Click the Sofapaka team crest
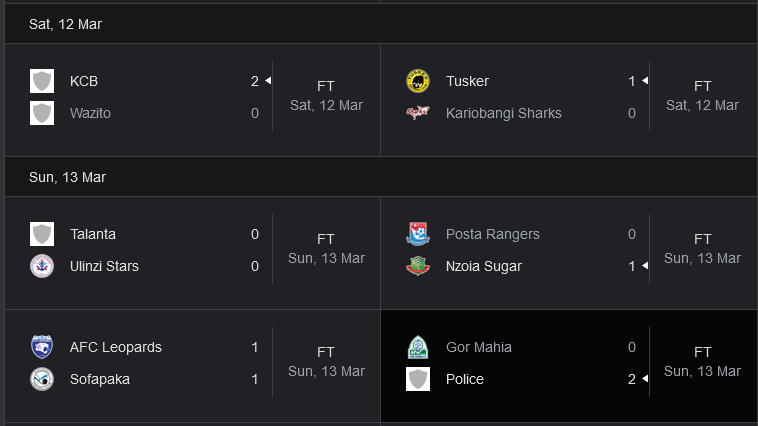This screenshot has height=426, width=758. [x=42, y=379]
